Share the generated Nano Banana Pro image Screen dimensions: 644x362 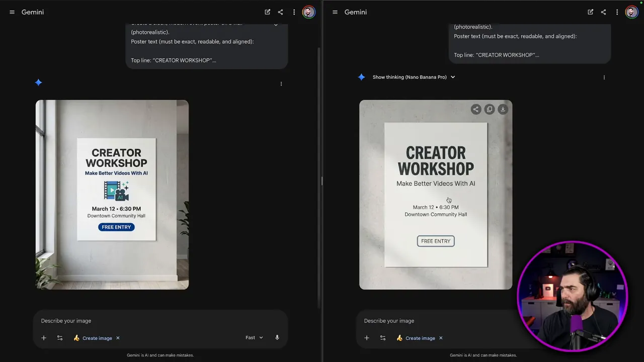(x=475, y=109)
